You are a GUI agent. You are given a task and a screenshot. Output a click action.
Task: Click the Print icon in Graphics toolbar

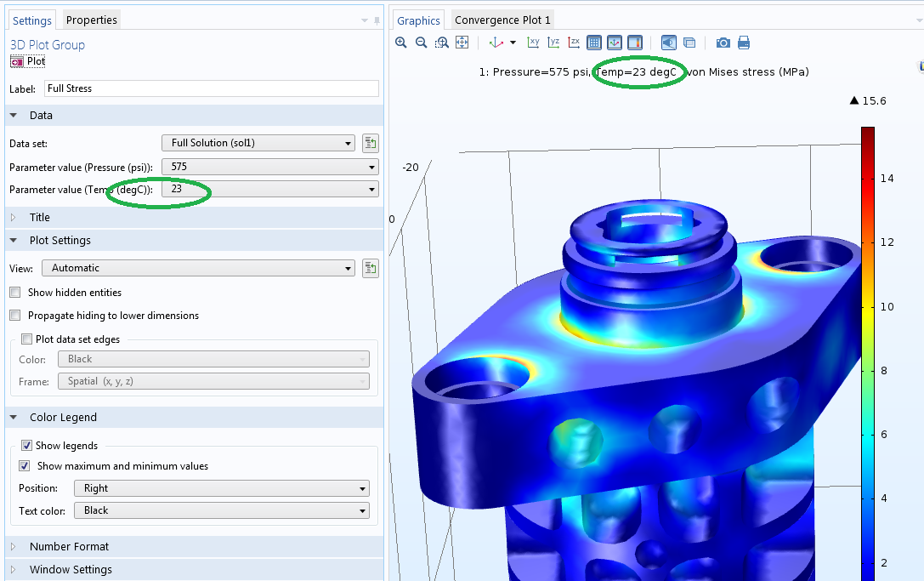744,43
